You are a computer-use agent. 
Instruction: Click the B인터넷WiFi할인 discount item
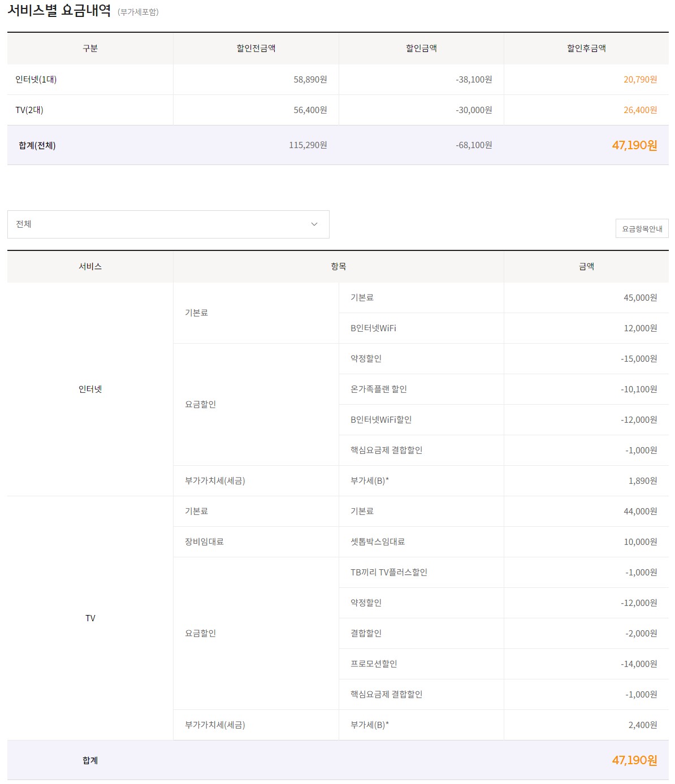[x=381, y=420]
